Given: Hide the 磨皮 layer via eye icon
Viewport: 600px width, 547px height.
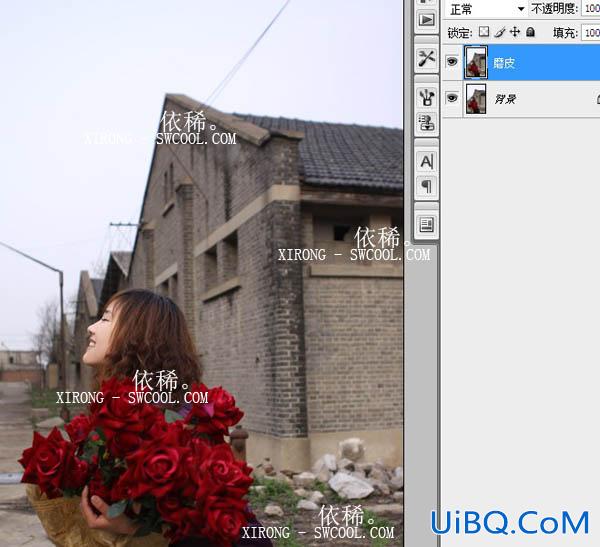Looking at the screenshot, I should click(x=452, y=61).
